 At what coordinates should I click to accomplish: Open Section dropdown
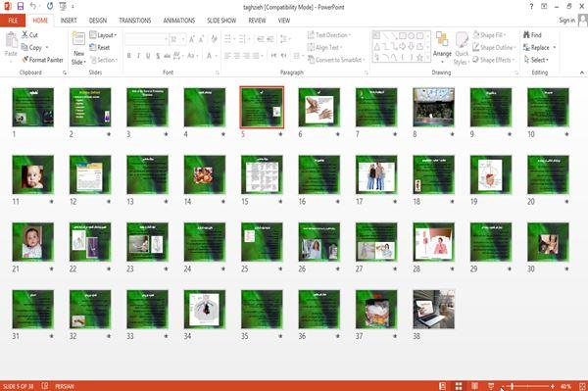pyautogui.click(x=104, y=60)
